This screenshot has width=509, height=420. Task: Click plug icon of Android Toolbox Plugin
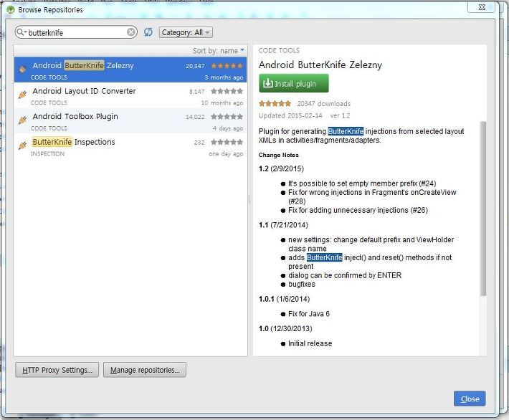pos(22,120)
